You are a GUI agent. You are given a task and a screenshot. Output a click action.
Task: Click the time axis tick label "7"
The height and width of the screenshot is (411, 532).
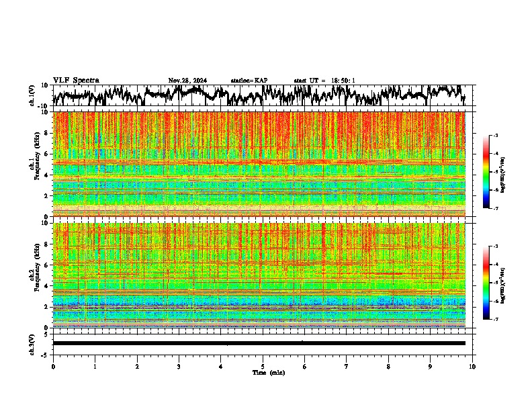(x=347, y=367)
